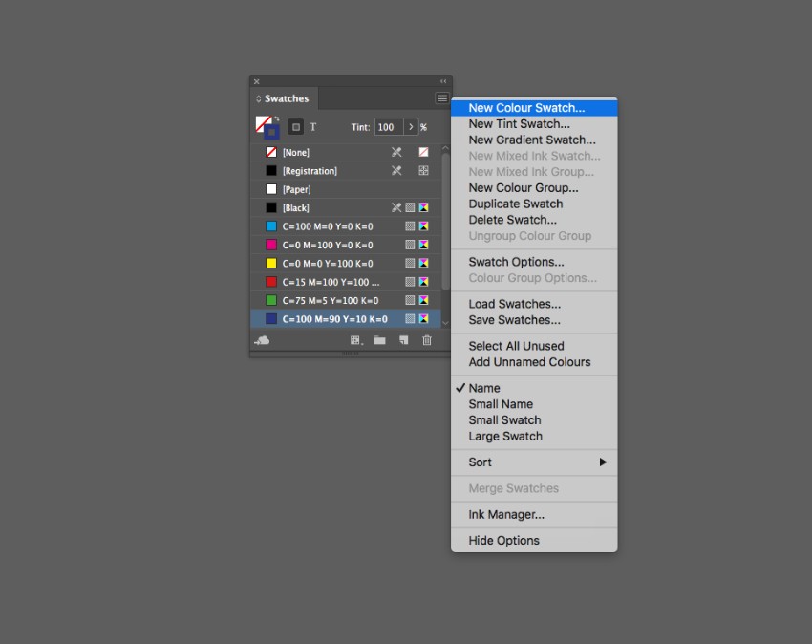Collapse the panel with double-arrow icon
Image resolution: width=812 pixels, height=644 pixels.
pos(443,82)
